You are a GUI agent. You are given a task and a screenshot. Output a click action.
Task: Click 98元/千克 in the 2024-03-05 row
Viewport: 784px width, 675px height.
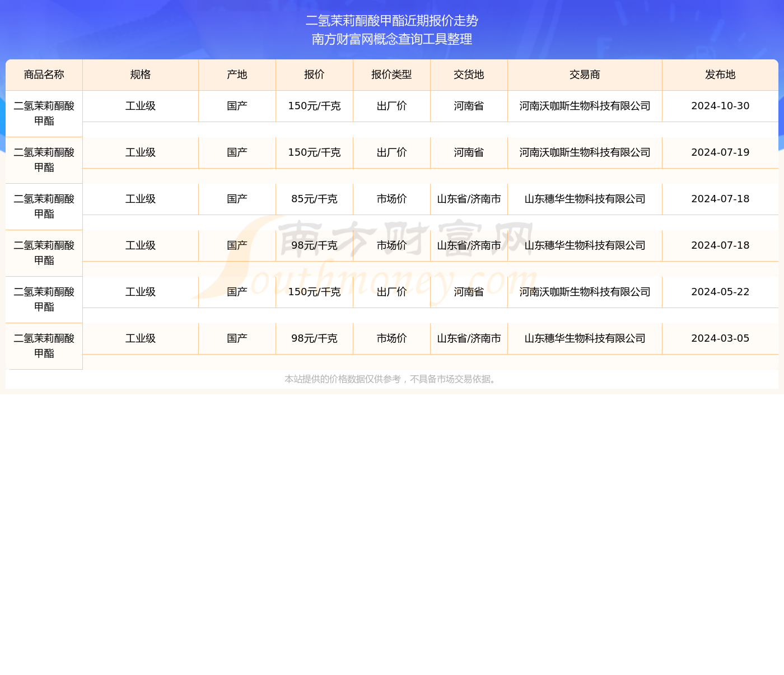315,338
